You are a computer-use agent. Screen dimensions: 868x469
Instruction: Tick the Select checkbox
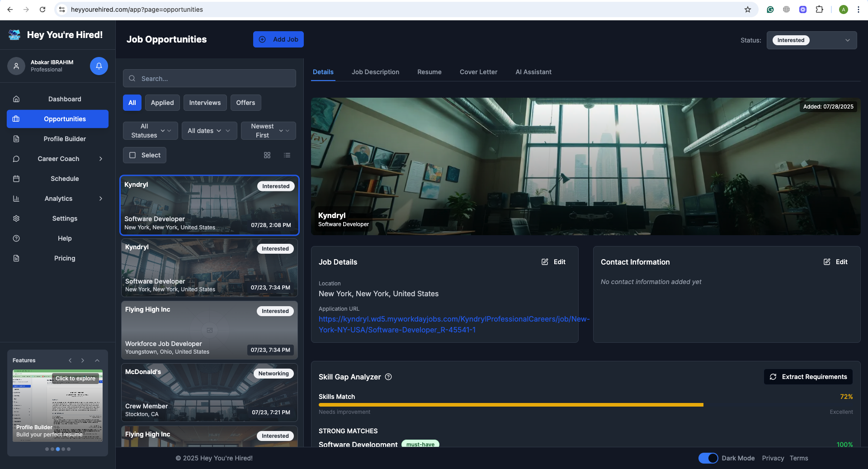pos(132,155)
